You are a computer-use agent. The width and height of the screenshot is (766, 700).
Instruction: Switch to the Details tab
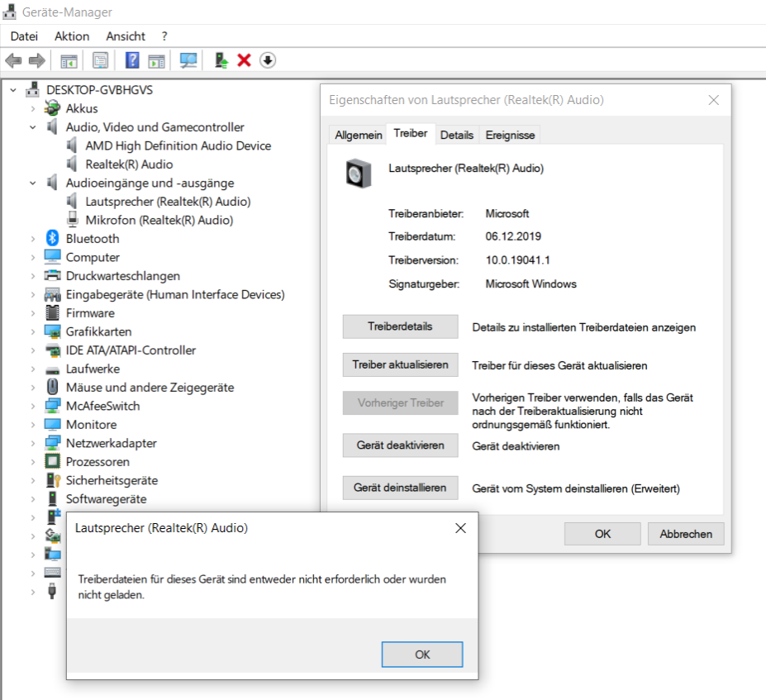(x=457, y=135)
